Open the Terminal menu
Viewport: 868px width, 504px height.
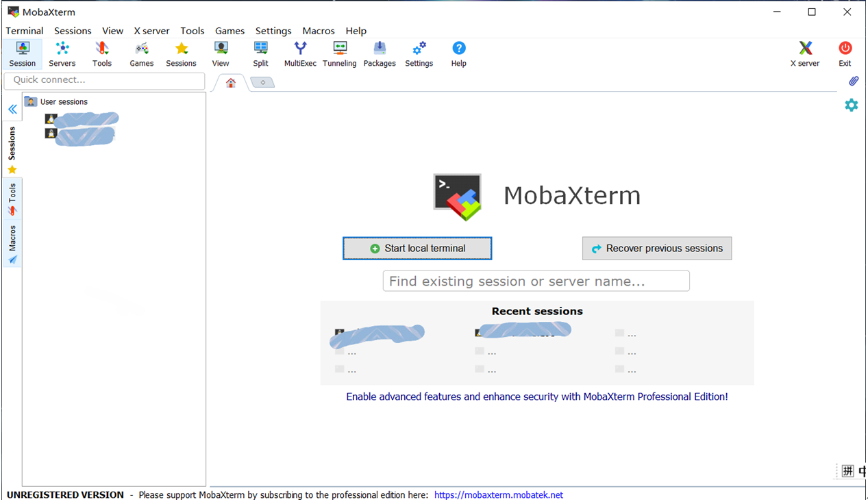point(25,31)
